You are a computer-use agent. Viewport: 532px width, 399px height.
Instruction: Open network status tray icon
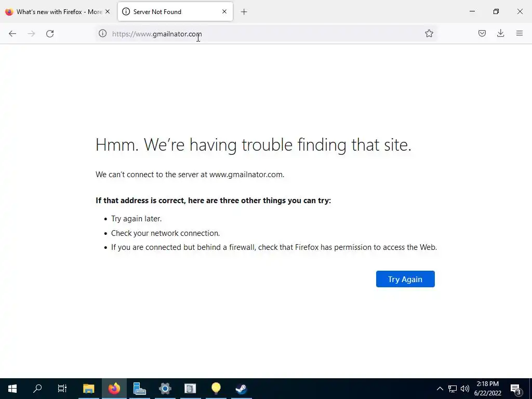click(x=453, y=389)
